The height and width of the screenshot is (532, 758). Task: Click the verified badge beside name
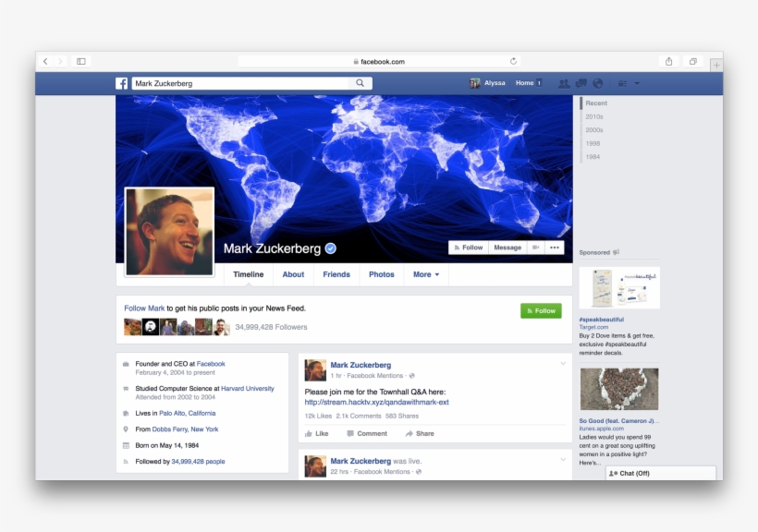click(x=331, y=248)
